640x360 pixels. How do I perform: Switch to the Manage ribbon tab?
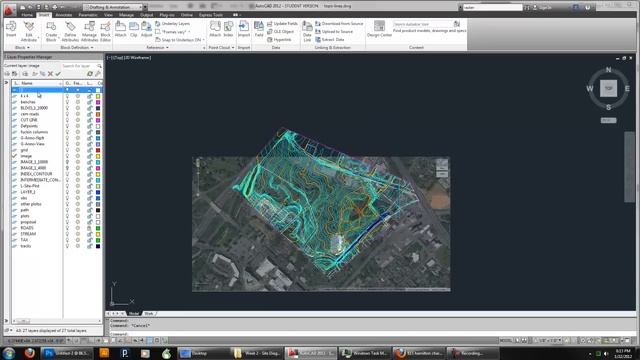(x=126, y=15)
